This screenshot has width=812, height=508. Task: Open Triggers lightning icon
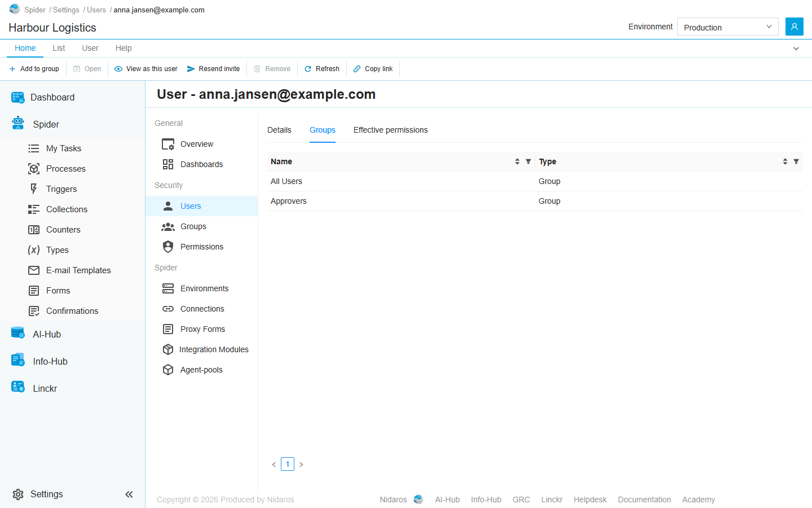(34, 189)
